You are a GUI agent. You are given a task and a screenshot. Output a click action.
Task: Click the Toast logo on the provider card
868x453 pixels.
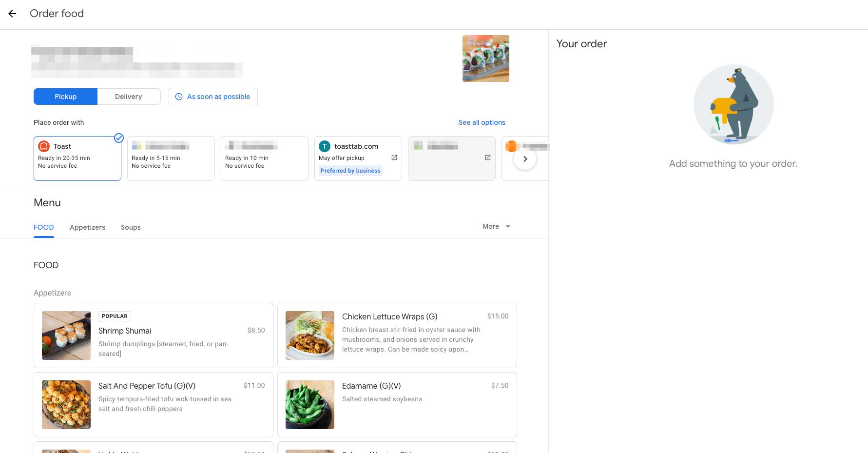click(43, 146)
